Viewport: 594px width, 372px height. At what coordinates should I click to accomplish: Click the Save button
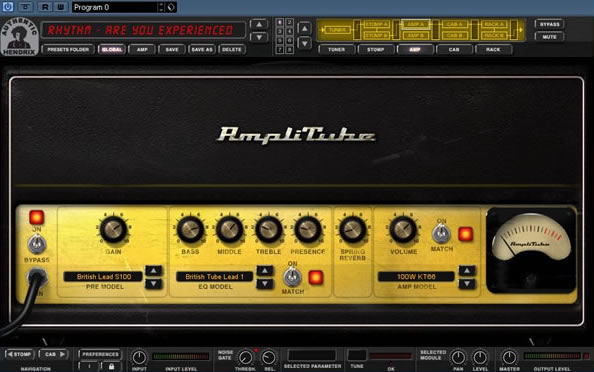coord(172,50)
